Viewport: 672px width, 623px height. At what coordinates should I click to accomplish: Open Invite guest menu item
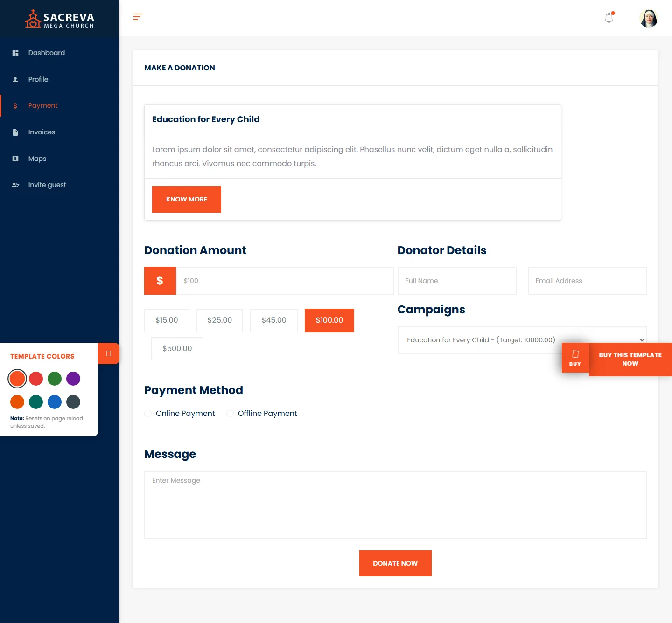click(47, 185)
